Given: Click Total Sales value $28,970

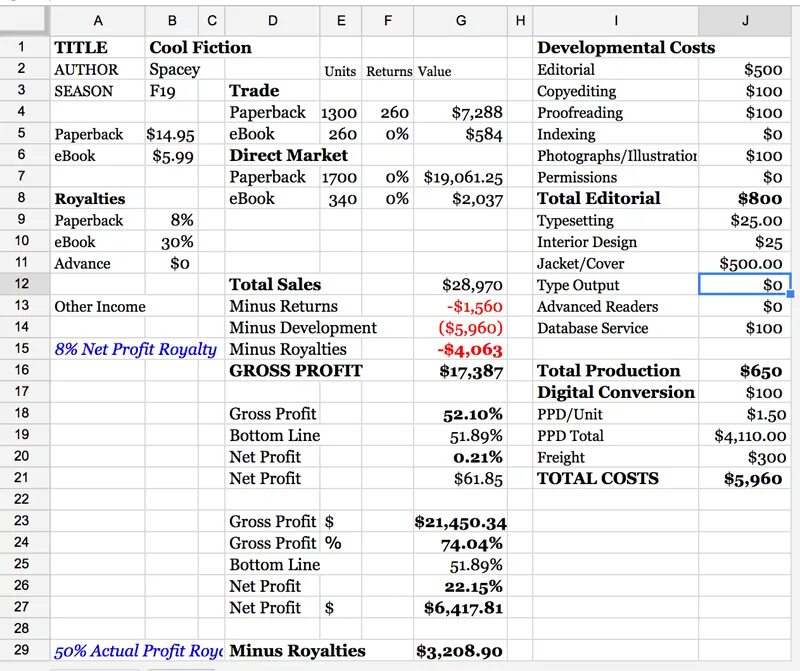Looking at the screenshot, I should (460, 285).
